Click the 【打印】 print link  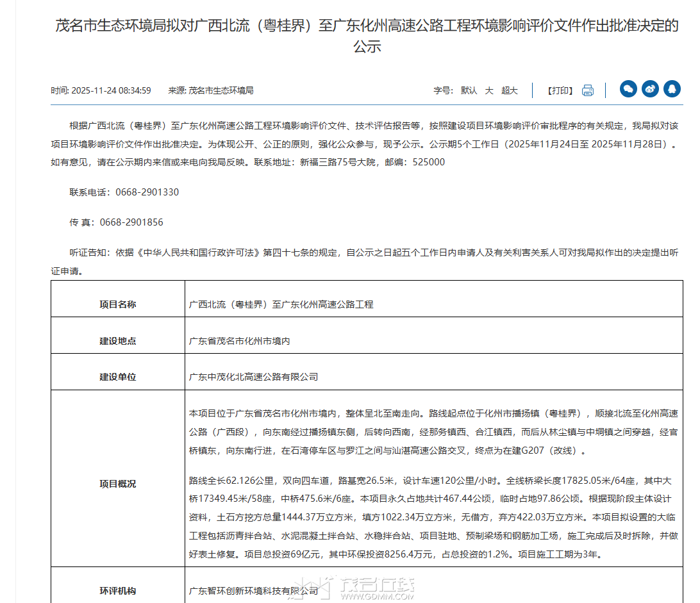point(560,90)
